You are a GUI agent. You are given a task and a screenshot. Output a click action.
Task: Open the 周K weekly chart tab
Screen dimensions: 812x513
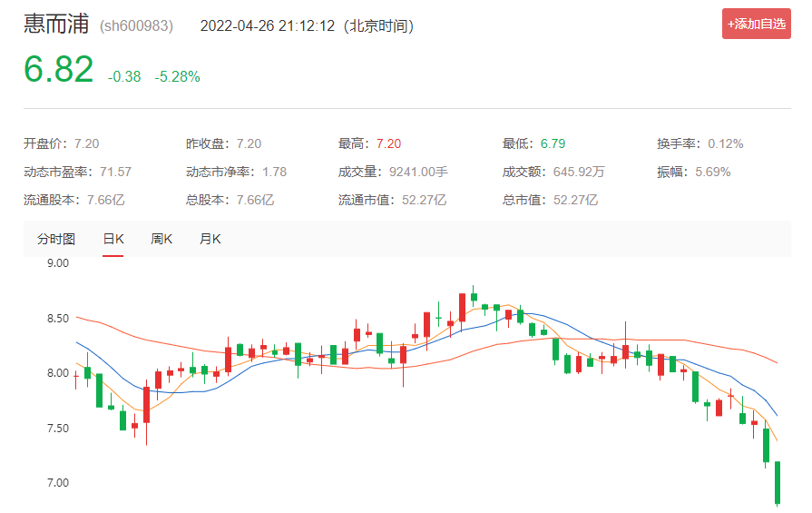[x=161, y=240]
